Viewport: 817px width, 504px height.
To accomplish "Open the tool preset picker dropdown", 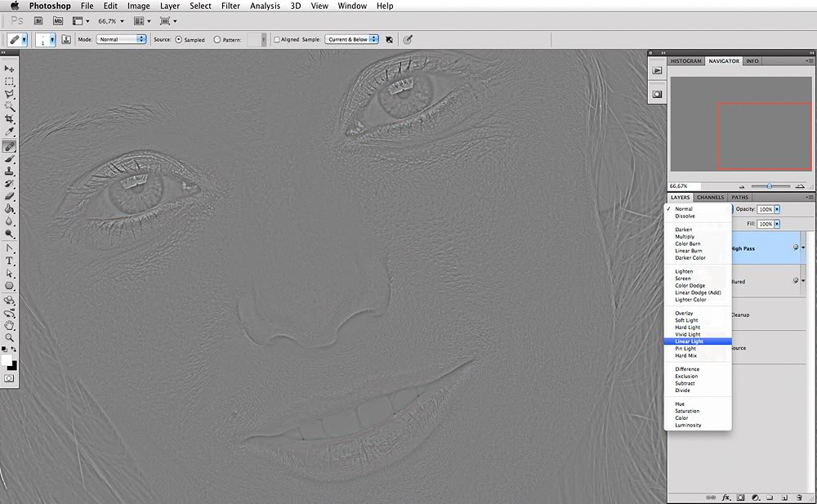I will point(24,39).
